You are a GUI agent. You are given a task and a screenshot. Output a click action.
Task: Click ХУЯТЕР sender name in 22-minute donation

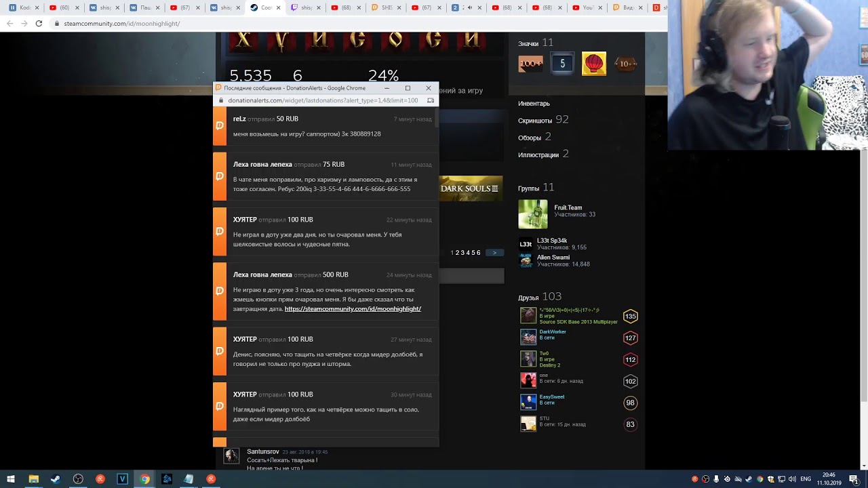pyautogui.click(x=245, y=220)
